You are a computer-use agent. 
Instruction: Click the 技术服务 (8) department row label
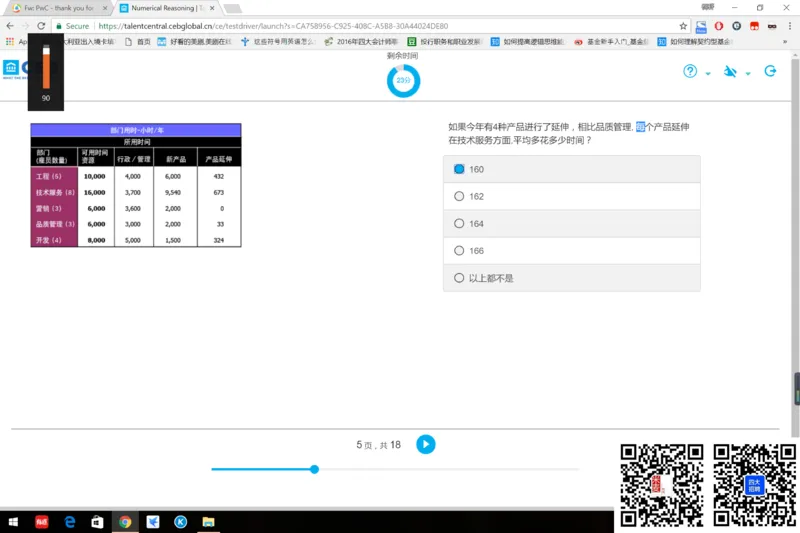tap(55, 192)
